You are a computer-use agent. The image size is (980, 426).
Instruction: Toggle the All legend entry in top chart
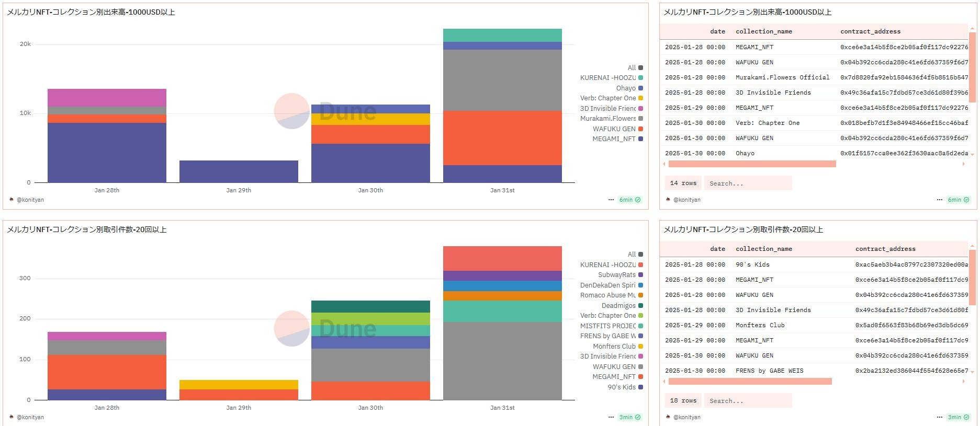coord(635,67)
